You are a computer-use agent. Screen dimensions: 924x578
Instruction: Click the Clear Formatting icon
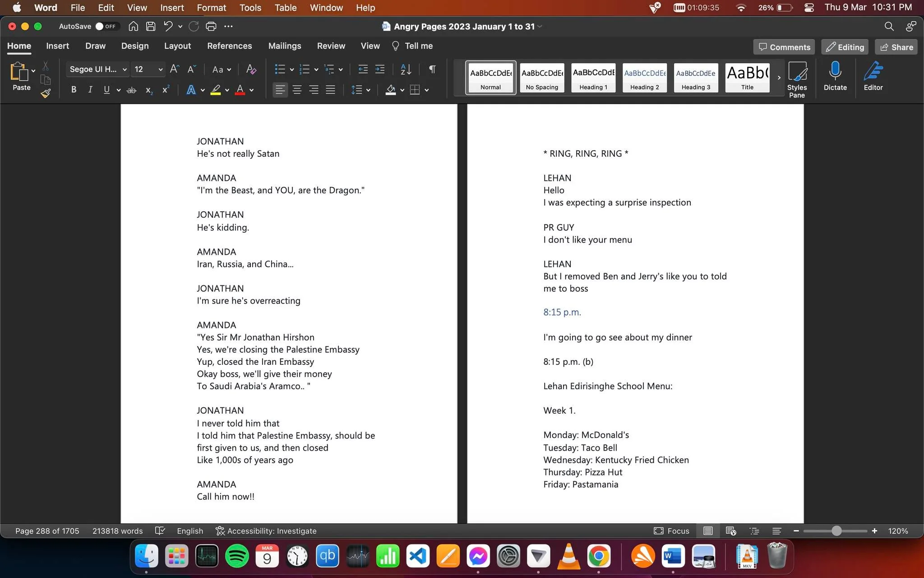tap(251, 69)
